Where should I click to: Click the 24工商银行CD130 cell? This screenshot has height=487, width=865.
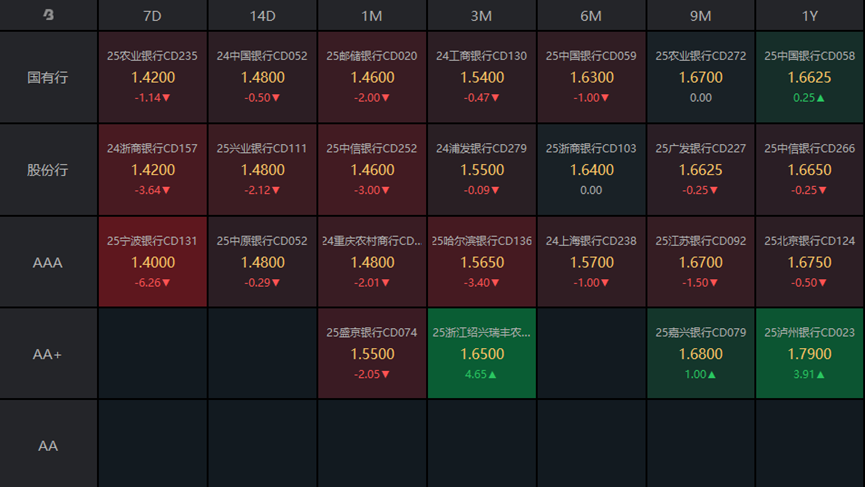click(482, 77)
